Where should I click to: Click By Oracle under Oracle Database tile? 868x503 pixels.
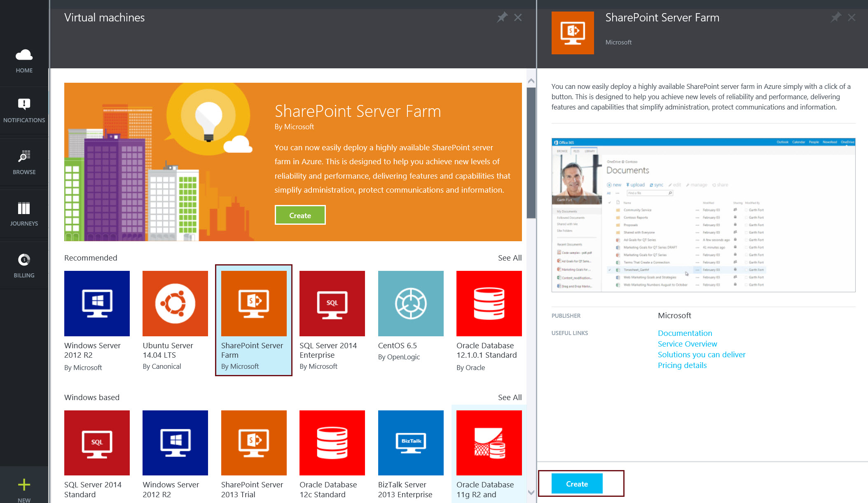click(470, 368)
